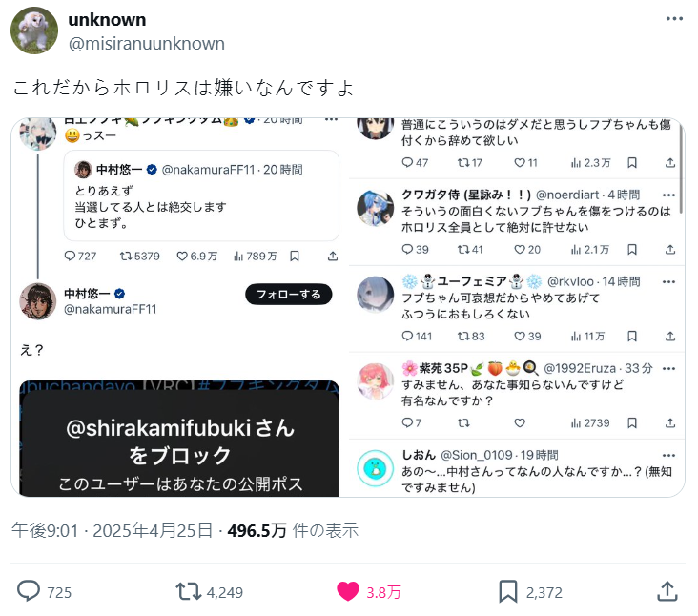Open the more menu on the クワガタ侍 reply
This screenshot has width=698, height=616.
[668, 195]
